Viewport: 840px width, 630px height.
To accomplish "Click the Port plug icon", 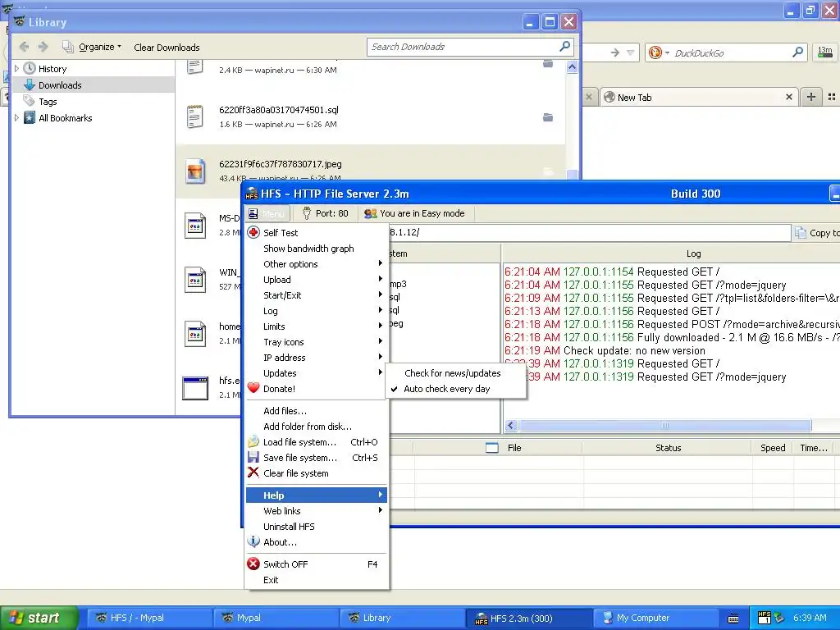I will [x=307, y=213].
